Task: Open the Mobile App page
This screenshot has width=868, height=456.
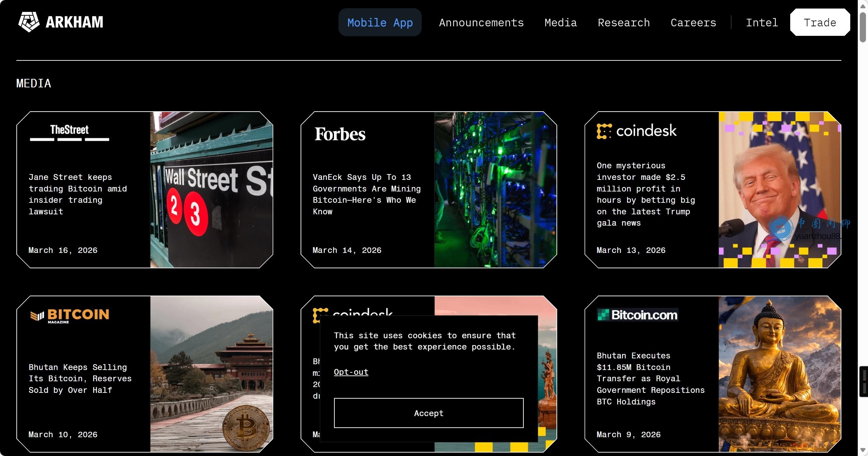Action: 380,23
